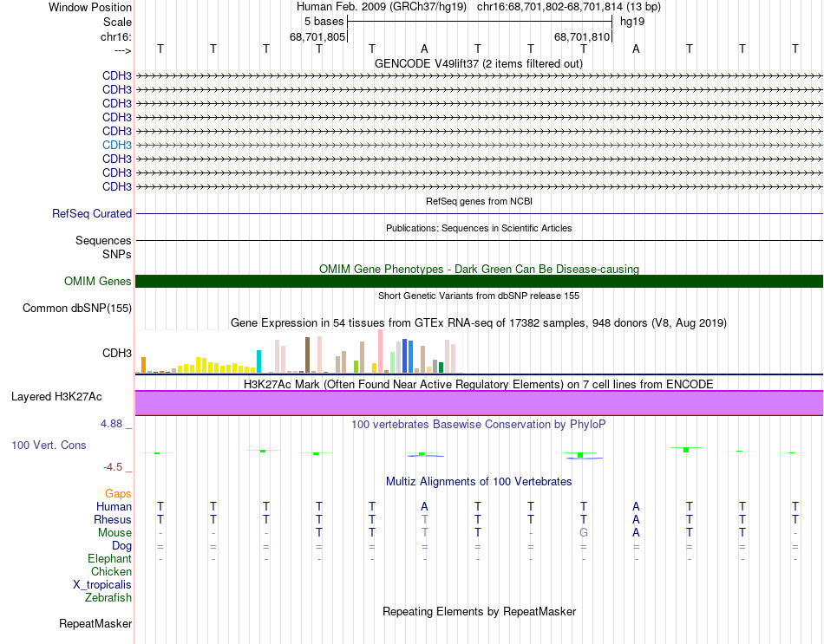The height and width of the screenshot is (644, 824).
Task: Click the '5 bases' scale bar label
Action: [x=324, y=22]
